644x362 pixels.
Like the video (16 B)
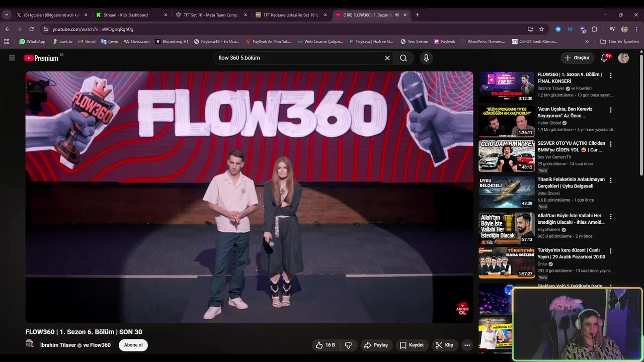pos(325,345)
